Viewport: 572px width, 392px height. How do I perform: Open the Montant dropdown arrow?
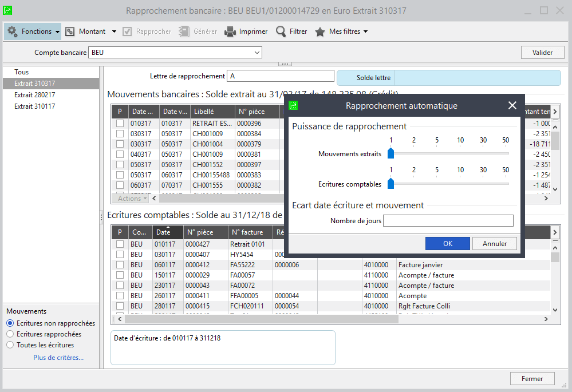[x=114, y=31]
